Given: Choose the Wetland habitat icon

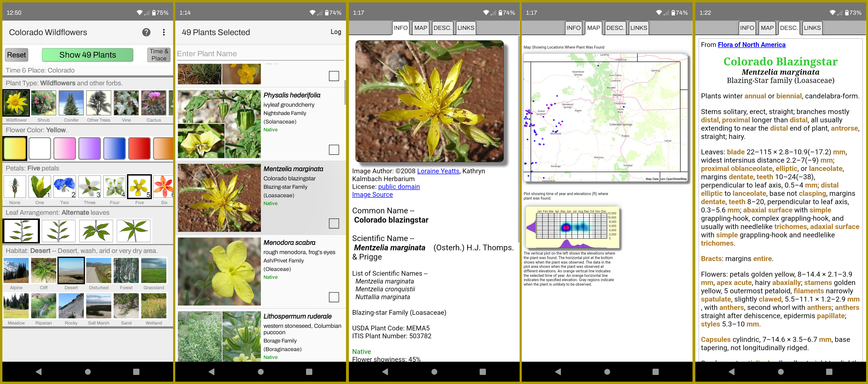Looking at the screenshot, I should click(154, 306).
